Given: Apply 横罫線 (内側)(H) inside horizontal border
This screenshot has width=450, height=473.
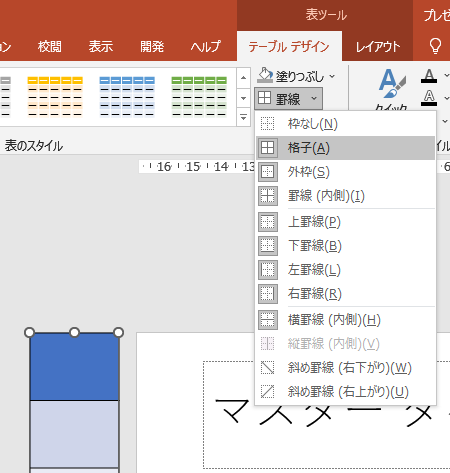Looking at the screenshot, I should (346, 320).
